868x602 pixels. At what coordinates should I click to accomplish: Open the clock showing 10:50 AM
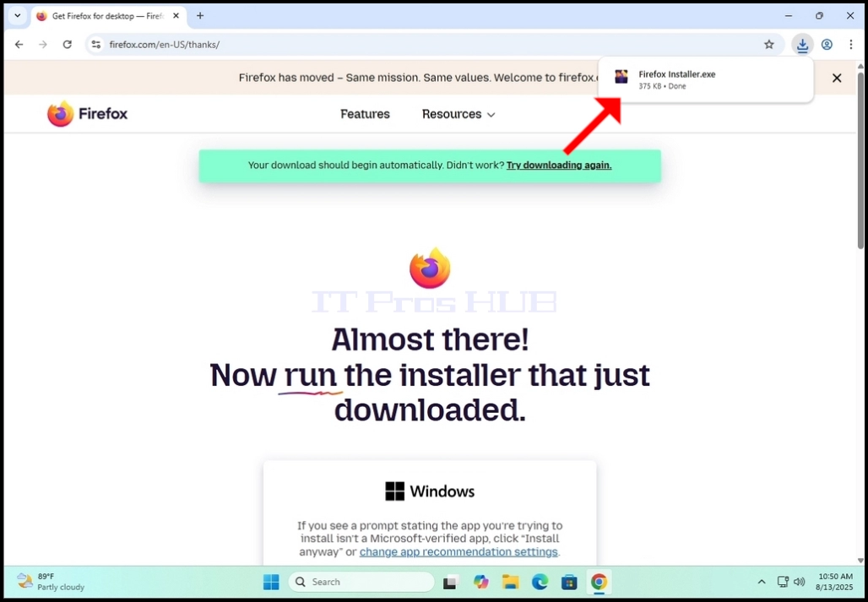pyautogui.click(x=834, y=582)
